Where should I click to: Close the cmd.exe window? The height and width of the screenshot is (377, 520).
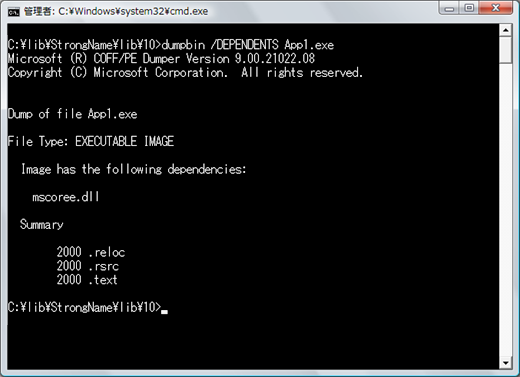(x=496, y=8)
